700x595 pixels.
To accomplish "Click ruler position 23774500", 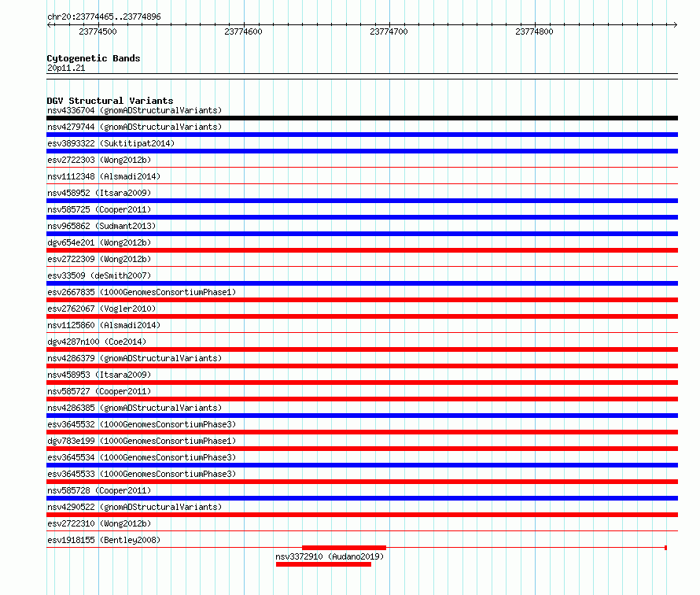I will coord(98,31).
